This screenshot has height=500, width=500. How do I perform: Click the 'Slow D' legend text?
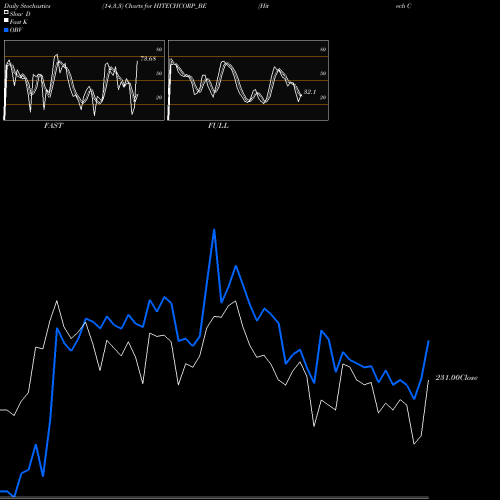click(20, 14)
